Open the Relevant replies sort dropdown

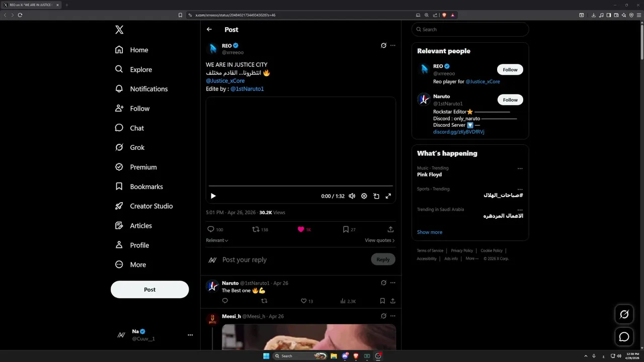pyautogui.click(x=217, y=240)
